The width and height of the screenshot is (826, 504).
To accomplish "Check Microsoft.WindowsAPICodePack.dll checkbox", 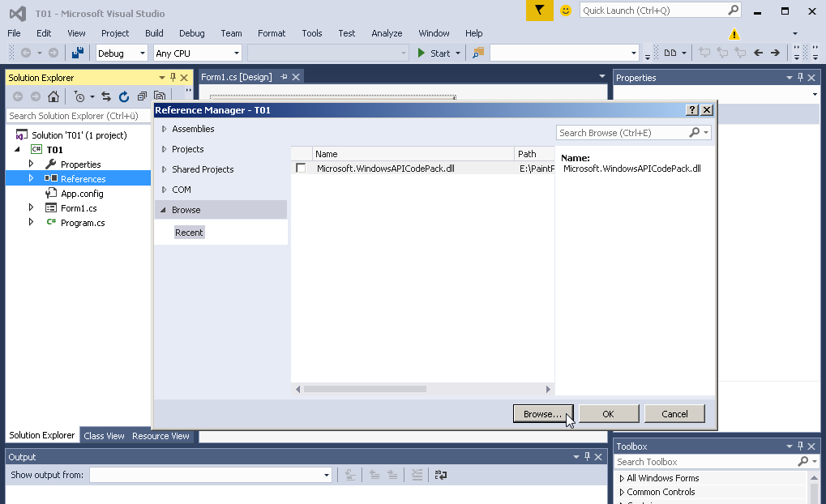I will [x=301, y=169].
